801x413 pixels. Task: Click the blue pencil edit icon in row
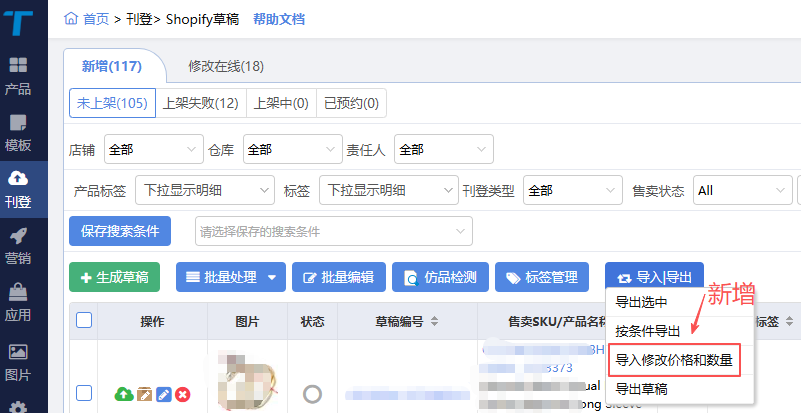[164, 395]
